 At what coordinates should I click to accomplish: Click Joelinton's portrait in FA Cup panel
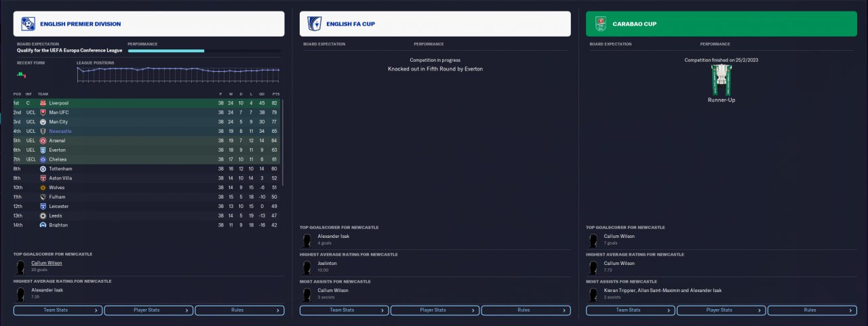pyautogui.click(x=307, y=266)
